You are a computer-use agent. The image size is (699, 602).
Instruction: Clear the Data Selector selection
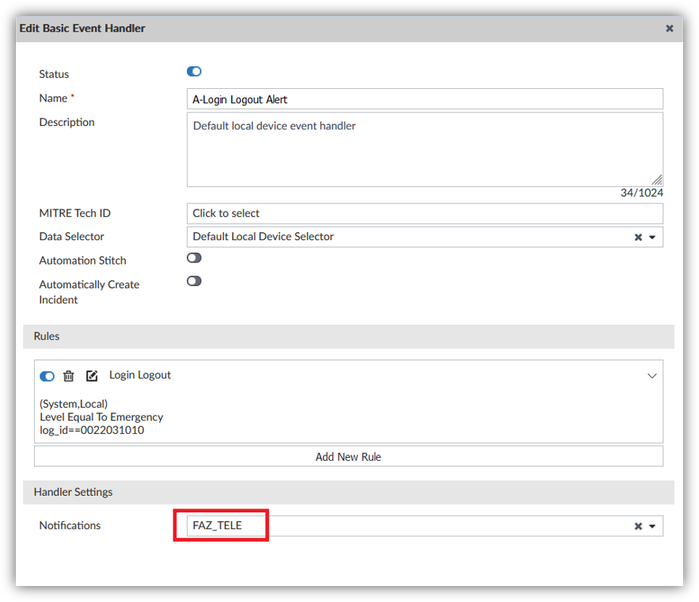click(638, 237)
